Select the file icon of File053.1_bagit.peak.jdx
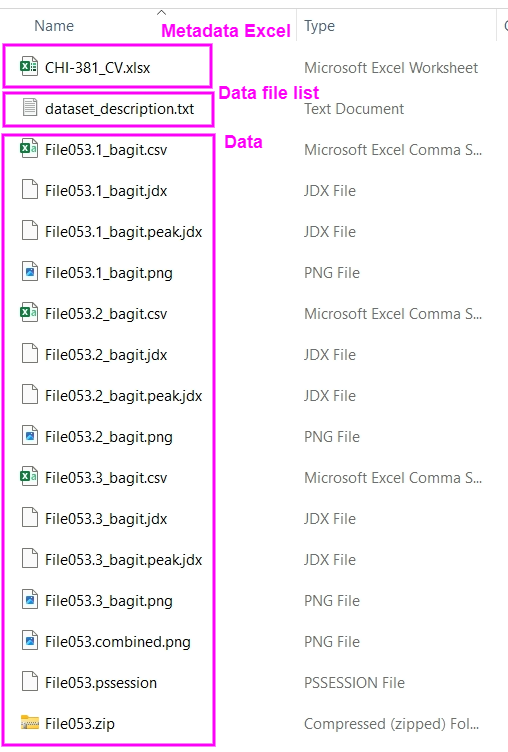Viewport: 508px width, 752px height. 30,231
